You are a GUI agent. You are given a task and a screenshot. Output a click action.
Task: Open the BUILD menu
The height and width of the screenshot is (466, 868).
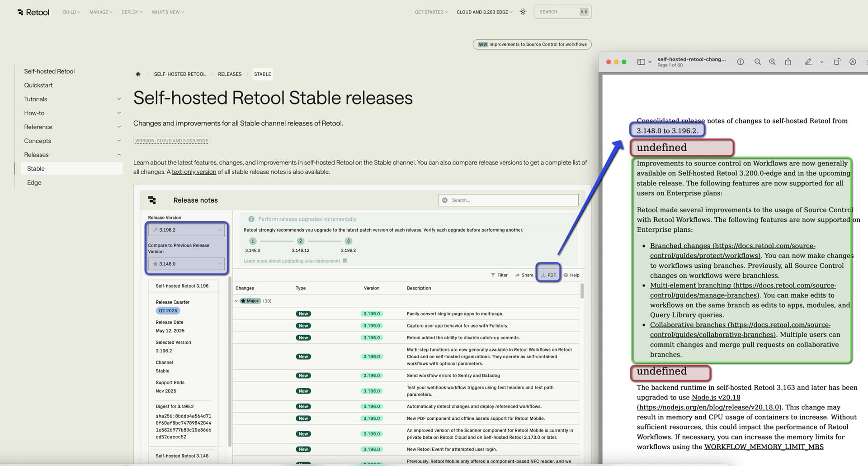71,12
